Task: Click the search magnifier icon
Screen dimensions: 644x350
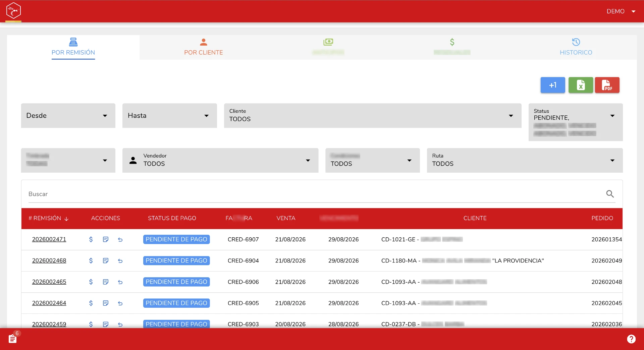Action: click(x=610, y=194)
